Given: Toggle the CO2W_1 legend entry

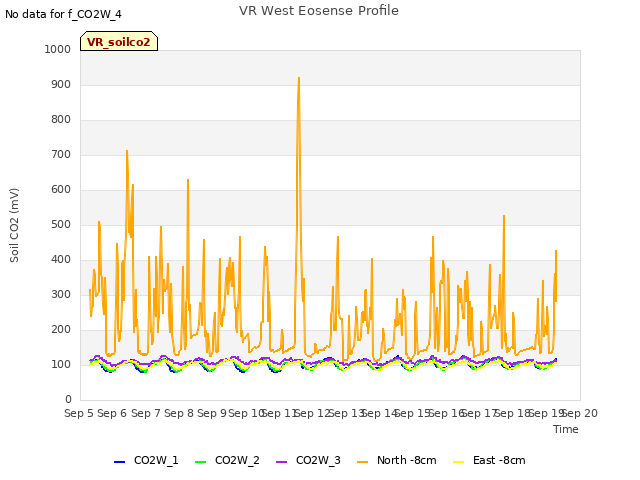Looking at the screenshot, I should point(146,460).
